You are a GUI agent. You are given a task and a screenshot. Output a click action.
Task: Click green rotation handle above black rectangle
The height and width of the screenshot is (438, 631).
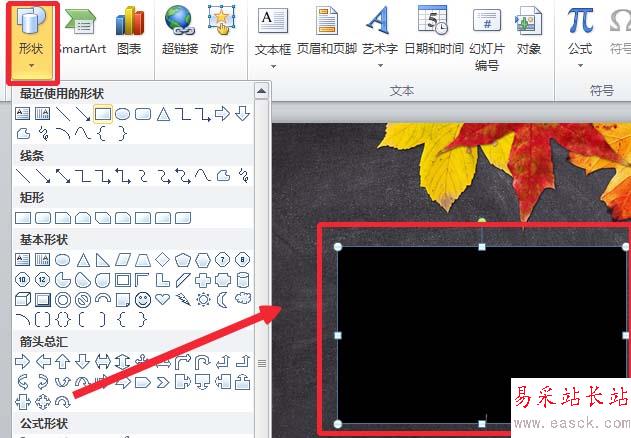(x=482, y=220)
